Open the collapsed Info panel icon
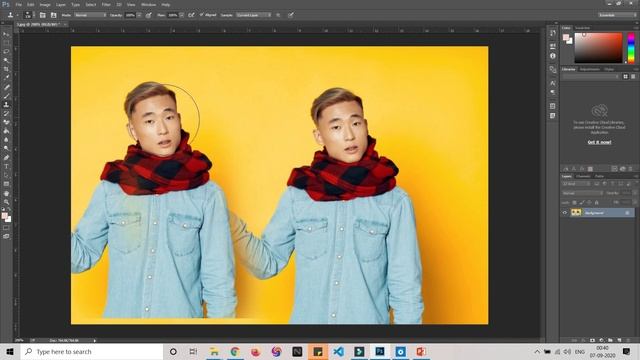 (x=553, y=56)
